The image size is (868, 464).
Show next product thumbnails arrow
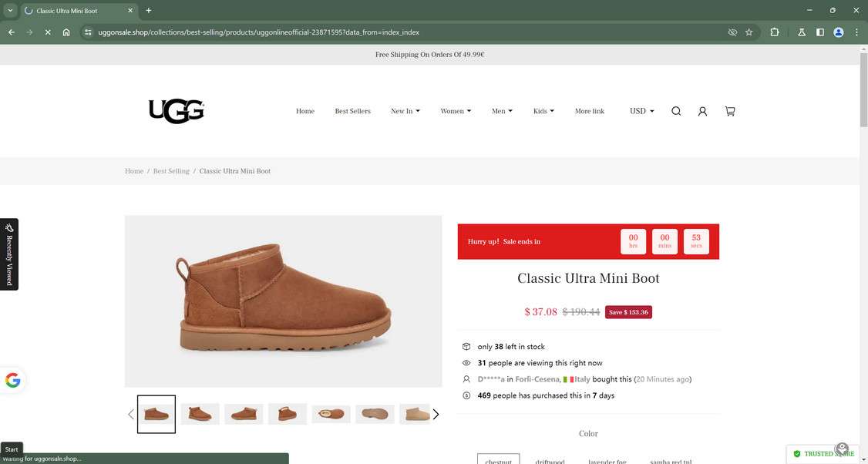pyautogui.click(x=436, y=414)
